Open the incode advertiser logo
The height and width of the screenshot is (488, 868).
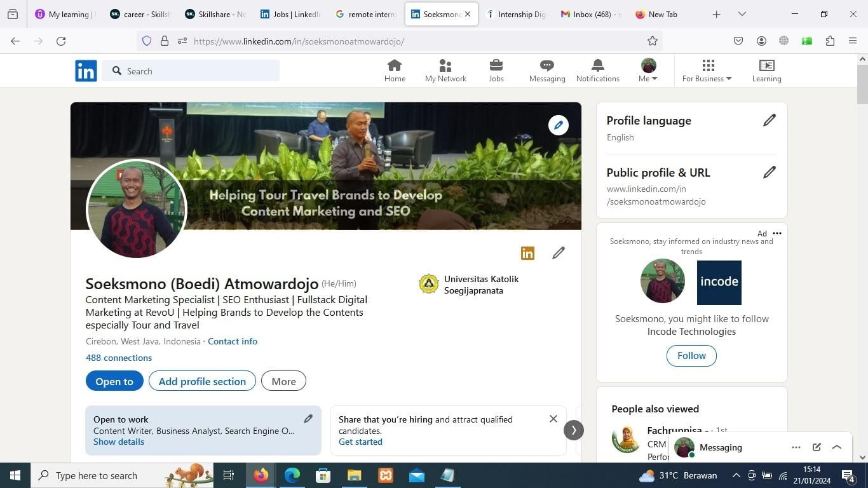(719, 282)
